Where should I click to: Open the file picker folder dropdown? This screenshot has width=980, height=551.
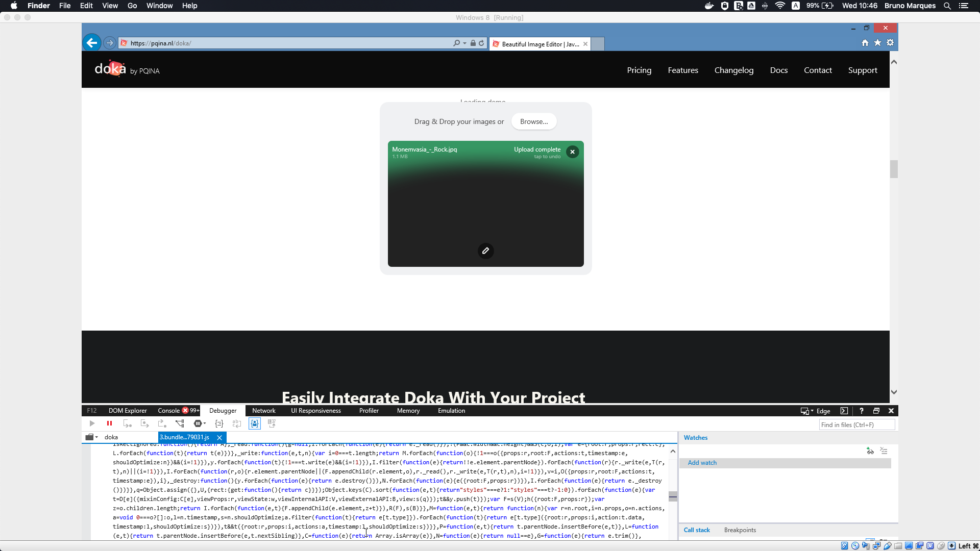[92, 437]
